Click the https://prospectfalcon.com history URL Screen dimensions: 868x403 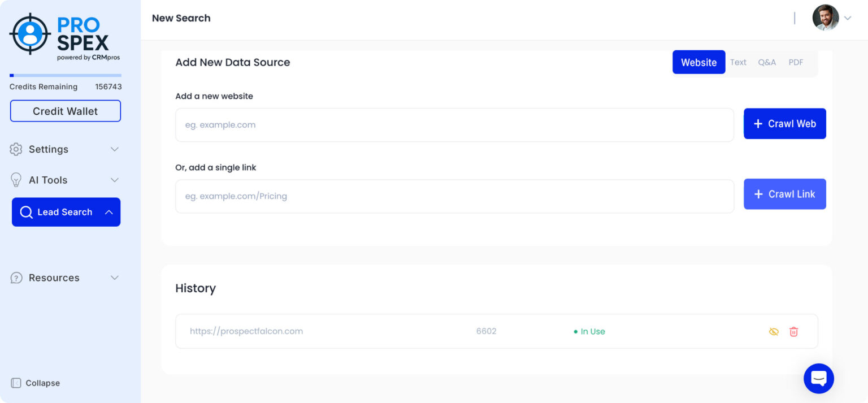click(246, 331)
